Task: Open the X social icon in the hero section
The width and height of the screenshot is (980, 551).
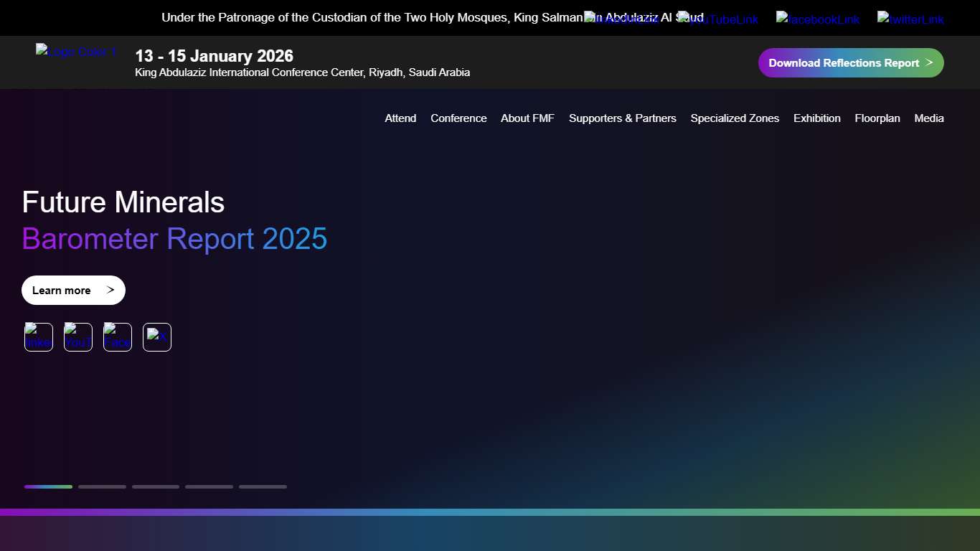Action: (156, 337)
